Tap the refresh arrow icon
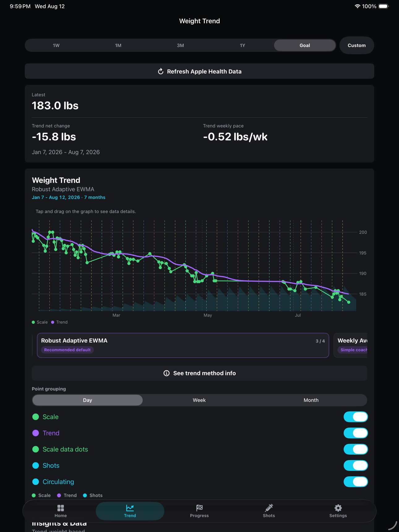This screenshot has height=532, width=399. (161, 71)
